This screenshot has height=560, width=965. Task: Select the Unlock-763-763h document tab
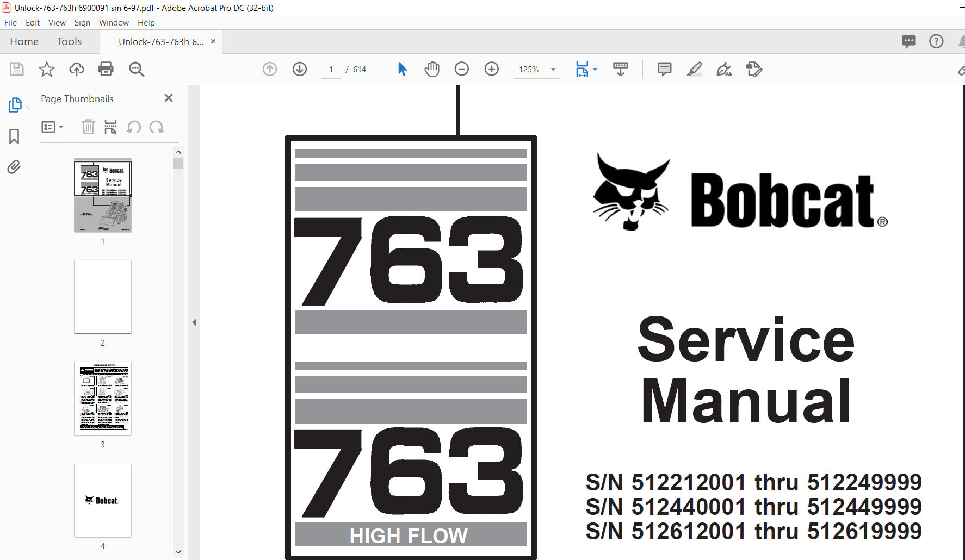point(161,42)
